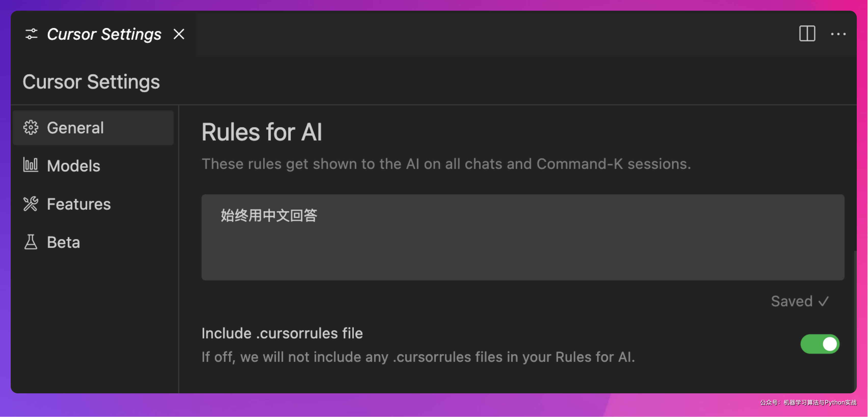Activate the Cursor Settings editor tab title
Screen dimensions: 868x417
(x=104, y=34)
